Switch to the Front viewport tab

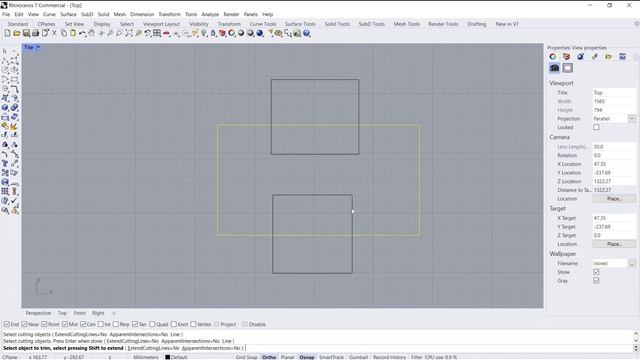tap(80, 313)
